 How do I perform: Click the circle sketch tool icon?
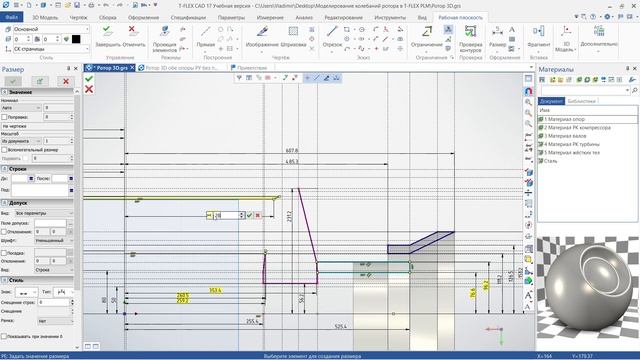coord(362,29)
